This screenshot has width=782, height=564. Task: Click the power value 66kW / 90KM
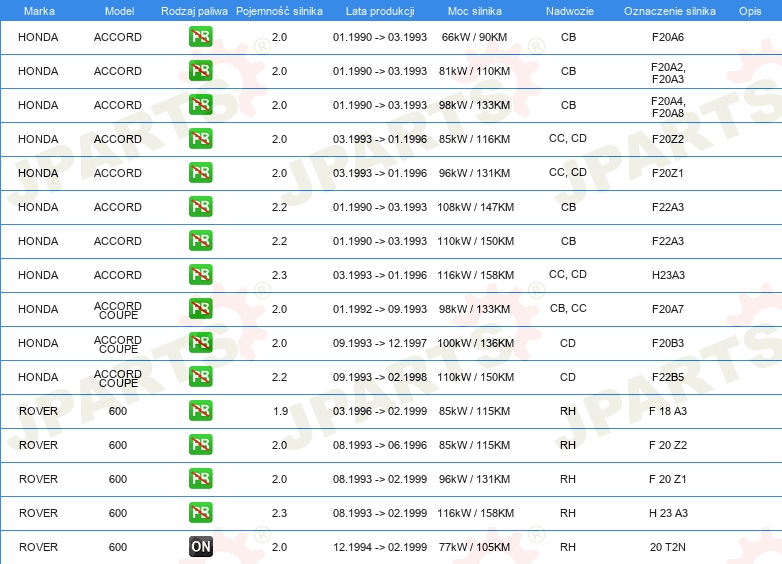474,37
